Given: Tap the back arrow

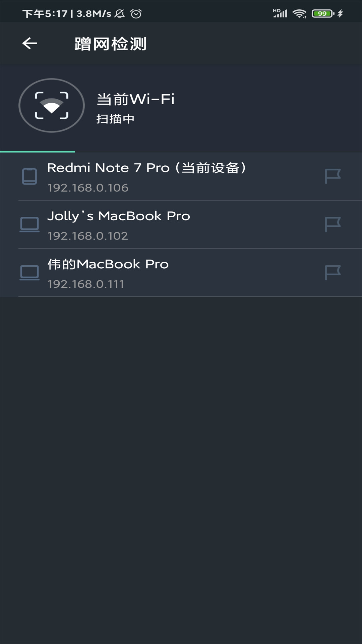Looking at the screenshot, I should [29, 43].
